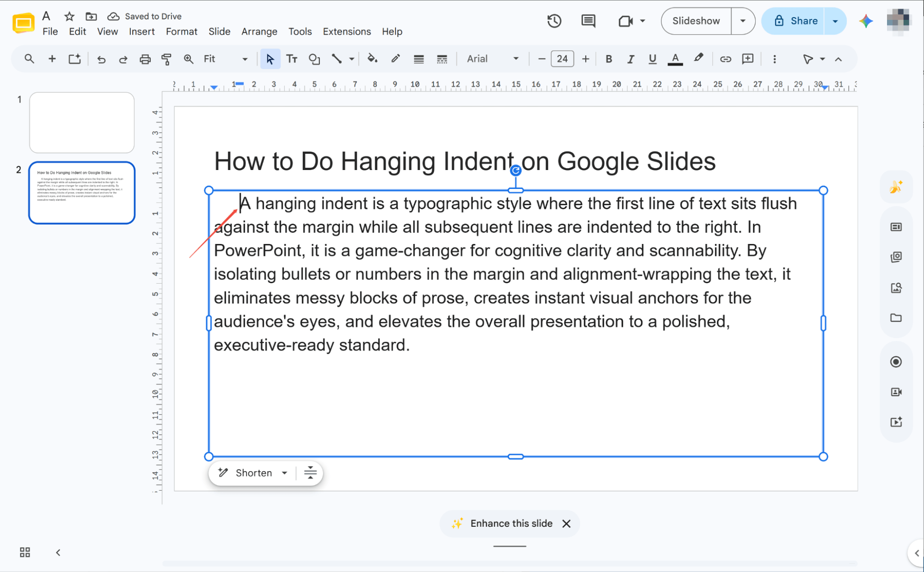Click the undo arrow icon

(x=101, y=59)
